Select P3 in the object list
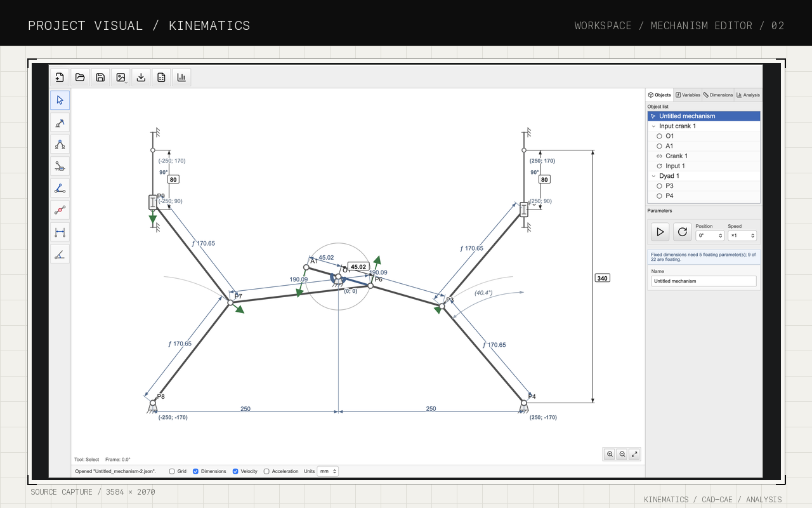 (704, 186)
